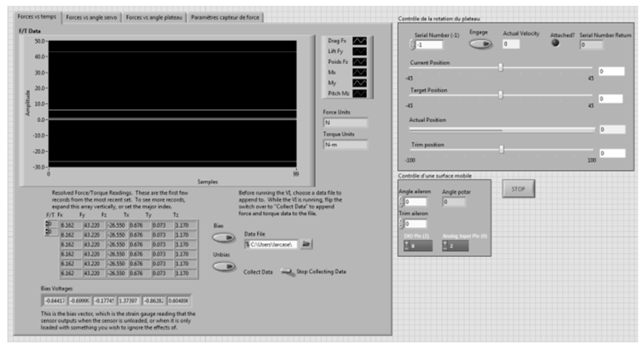Click the My plot legend icon

[x=359, y=83]
